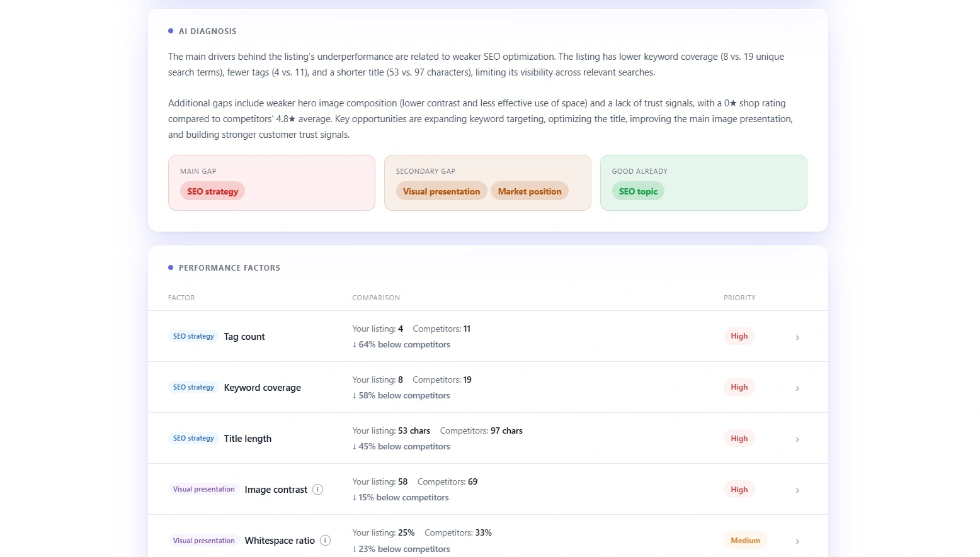Click the GOOD ALREADY card label
This screenshot has width=980, height=557.
pos(639,171)
